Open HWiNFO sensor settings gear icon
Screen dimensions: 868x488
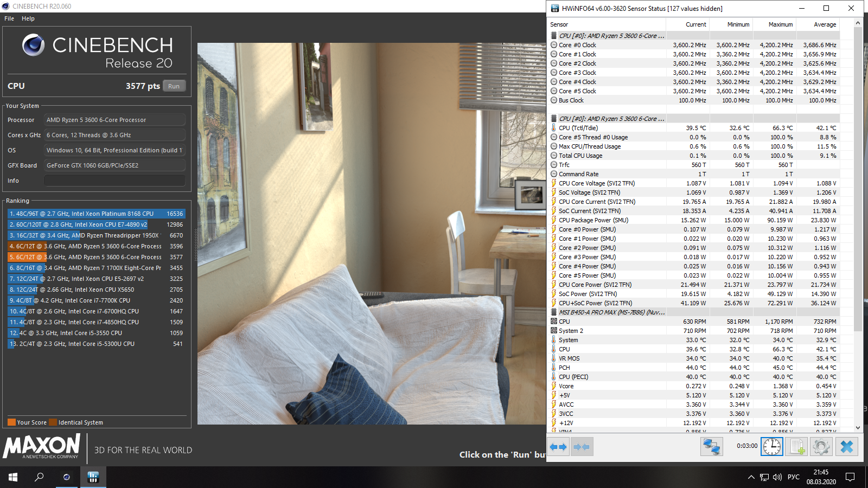point(821,447)
